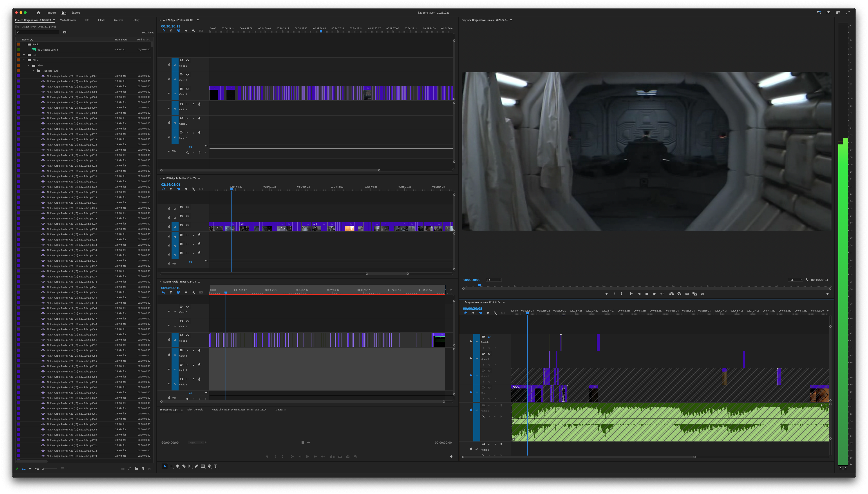Select the Hand tool
The height and width of the screenshot is (494, 868).
pos(210,466)
